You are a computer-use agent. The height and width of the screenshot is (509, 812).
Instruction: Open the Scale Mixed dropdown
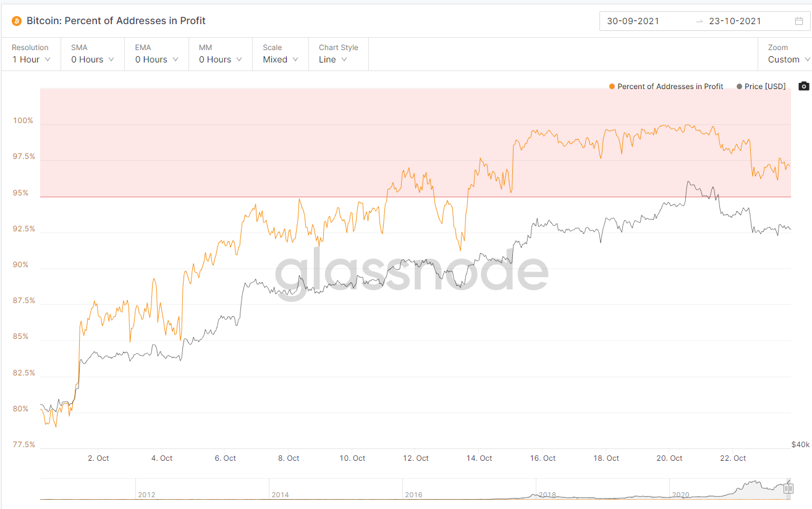click(281, 59)
